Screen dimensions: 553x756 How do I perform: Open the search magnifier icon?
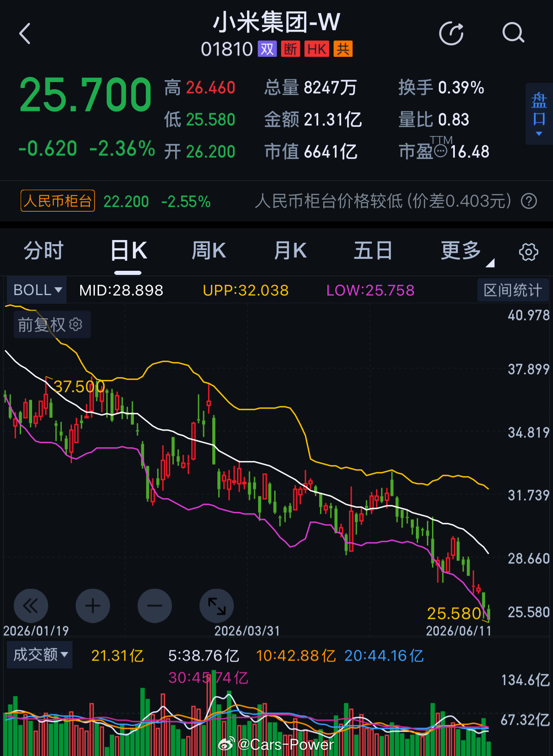pos(513,33)
